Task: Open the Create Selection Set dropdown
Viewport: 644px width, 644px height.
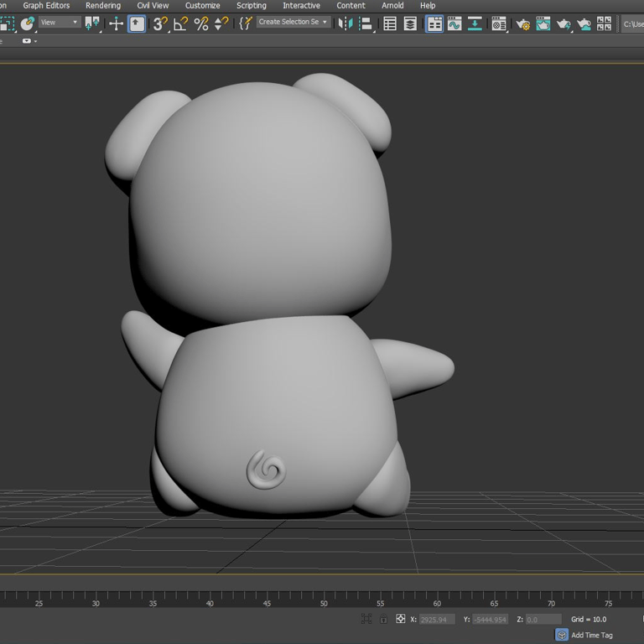Action: [x=293, y=22]
